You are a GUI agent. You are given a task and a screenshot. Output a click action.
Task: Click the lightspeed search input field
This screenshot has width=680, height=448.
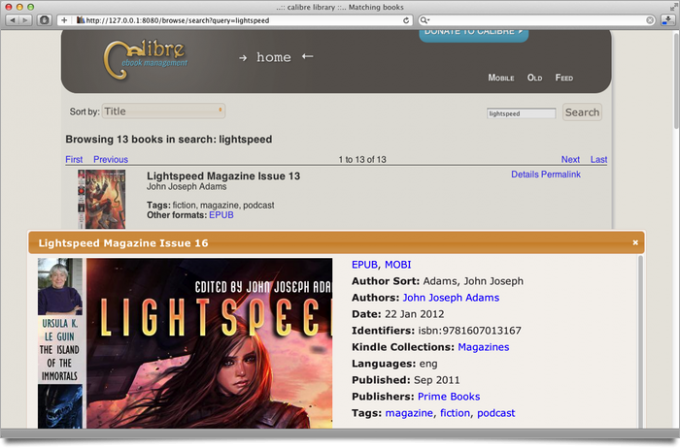[521, 113]
